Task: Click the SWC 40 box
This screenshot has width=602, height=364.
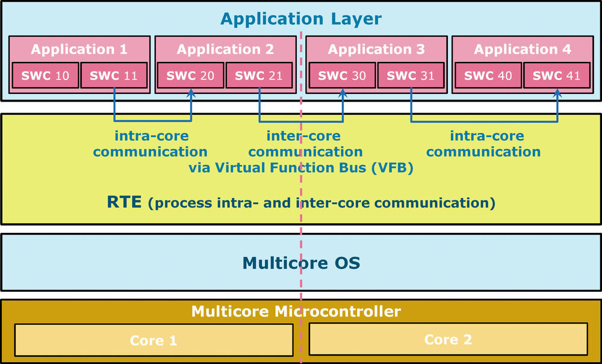Action: click(x=488, y=76)
